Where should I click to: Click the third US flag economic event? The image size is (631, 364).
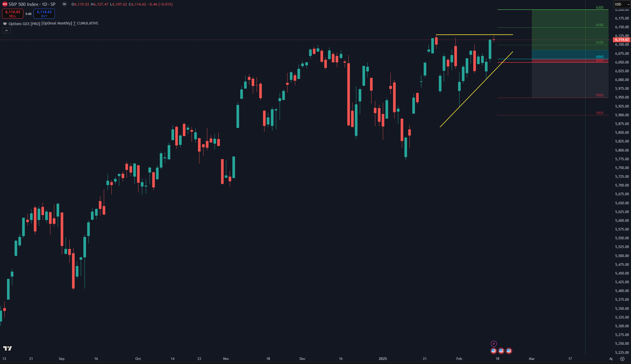pyautogui.click(x=509, y=351)
